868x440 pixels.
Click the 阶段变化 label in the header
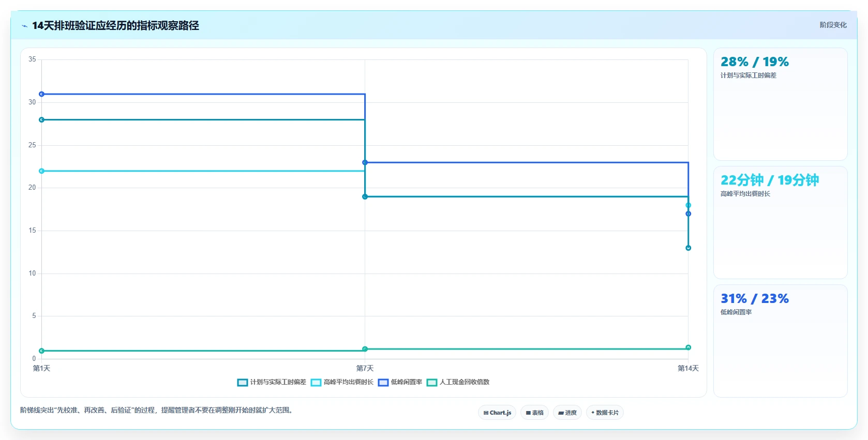click(833, 25)
